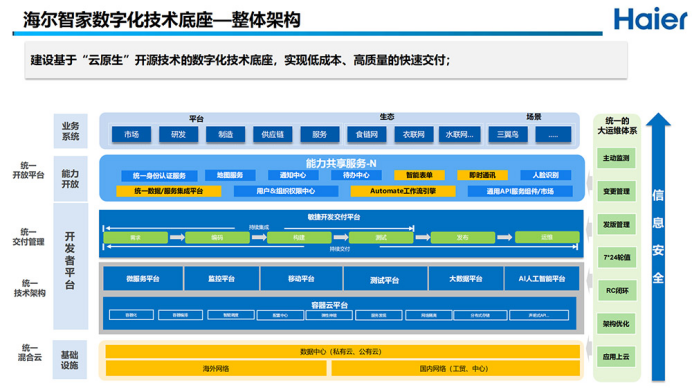
Task: Select the AI人工智能平台 tile
Action: (x=542, y=279)
